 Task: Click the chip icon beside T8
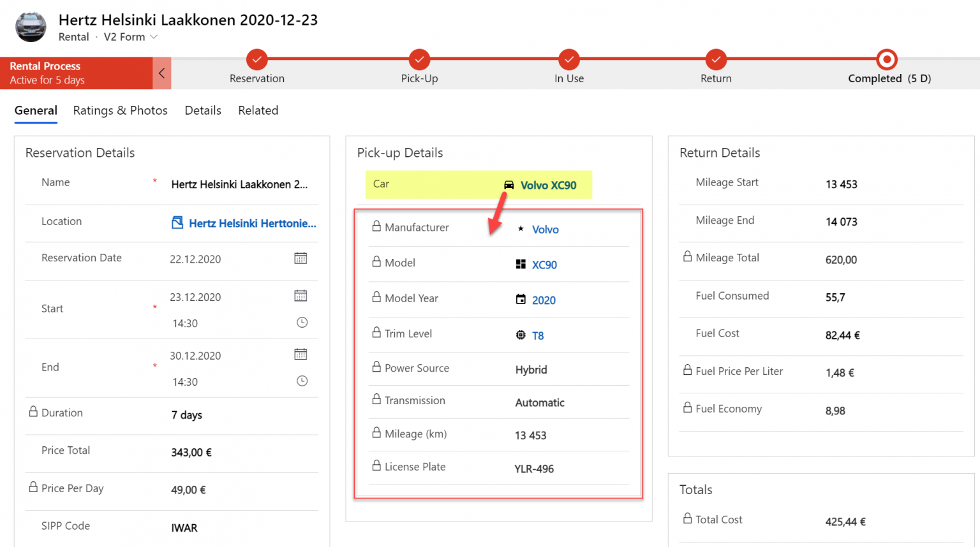tap(521, 335)
